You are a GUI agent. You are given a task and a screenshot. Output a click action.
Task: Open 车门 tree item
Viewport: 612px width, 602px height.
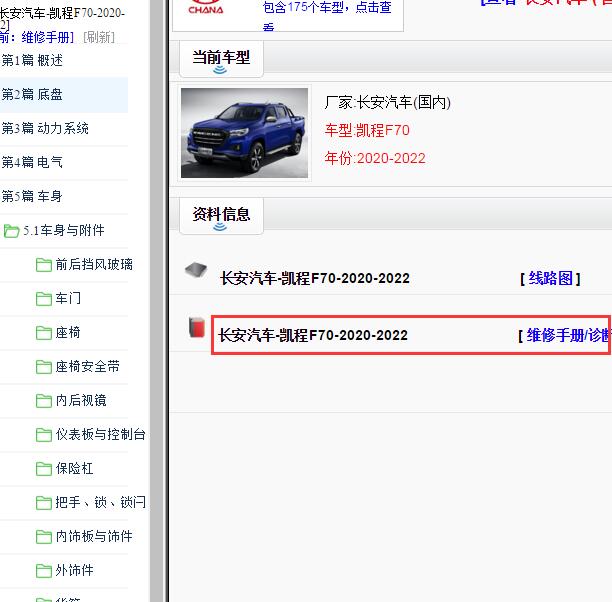point(68,298)
